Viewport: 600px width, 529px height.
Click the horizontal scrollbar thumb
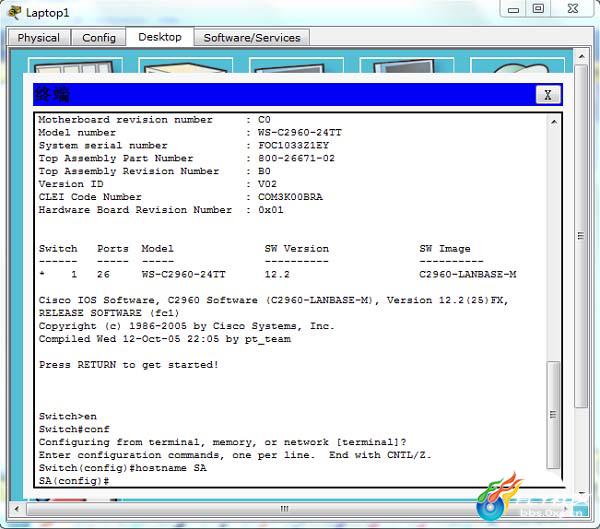[x=284, y=509]
